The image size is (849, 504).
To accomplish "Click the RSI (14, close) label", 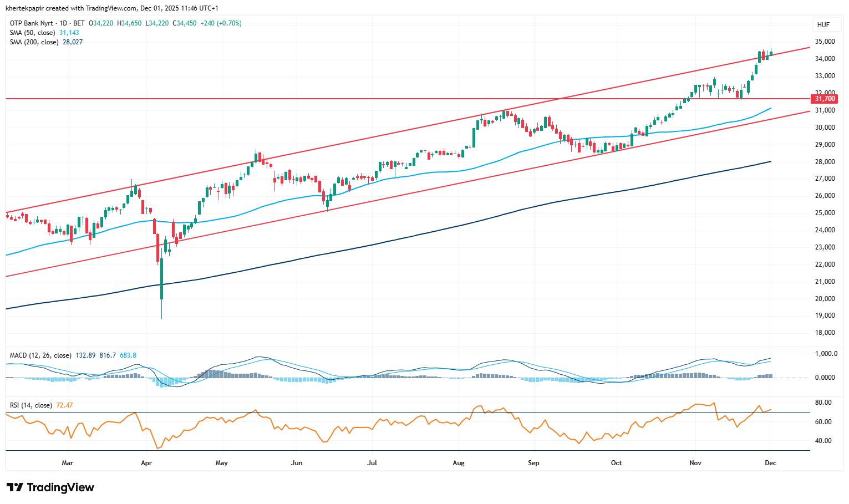I will [31, 405].
